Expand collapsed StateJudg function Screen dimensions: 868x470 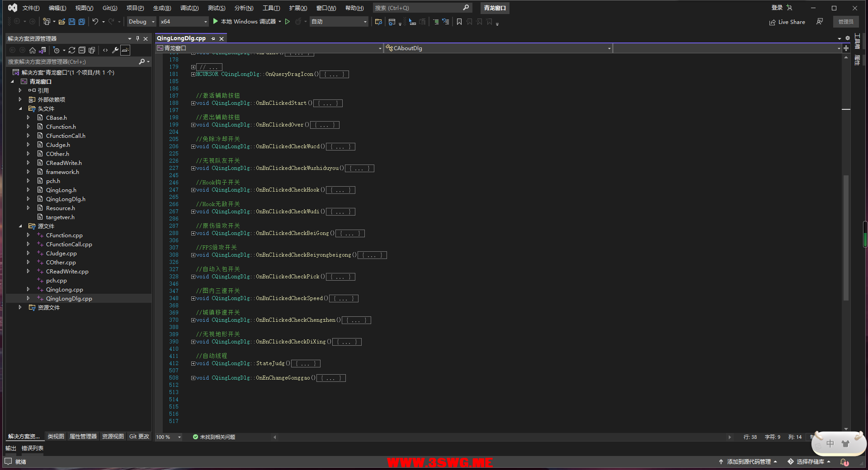pyautogui.click(x=193, y=363)
